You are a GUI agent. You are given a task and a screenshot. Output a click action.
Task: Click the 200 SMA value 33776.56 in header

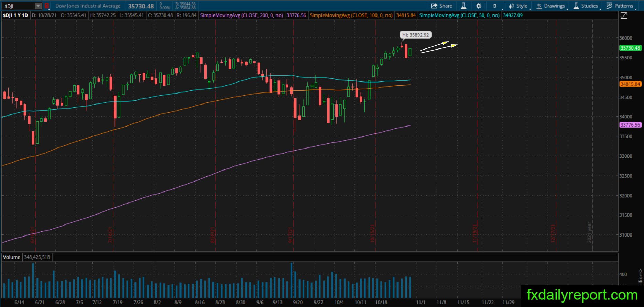click(x=296, y=15)
